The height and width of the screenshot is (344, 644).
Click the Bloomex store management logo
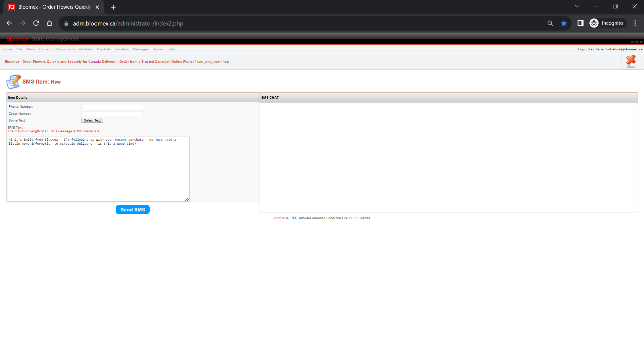(x=43, y=39)
